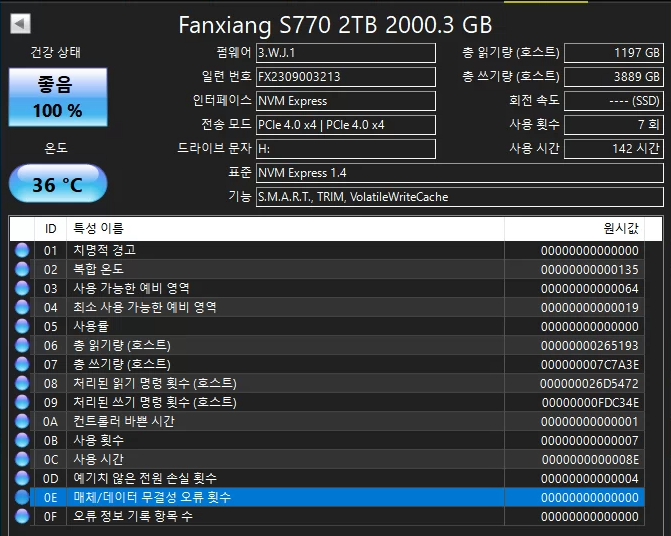Viewport: 671px width, 536px height.
Task: Click raw value 000000007C7A3E
Action: pos(590,365)
